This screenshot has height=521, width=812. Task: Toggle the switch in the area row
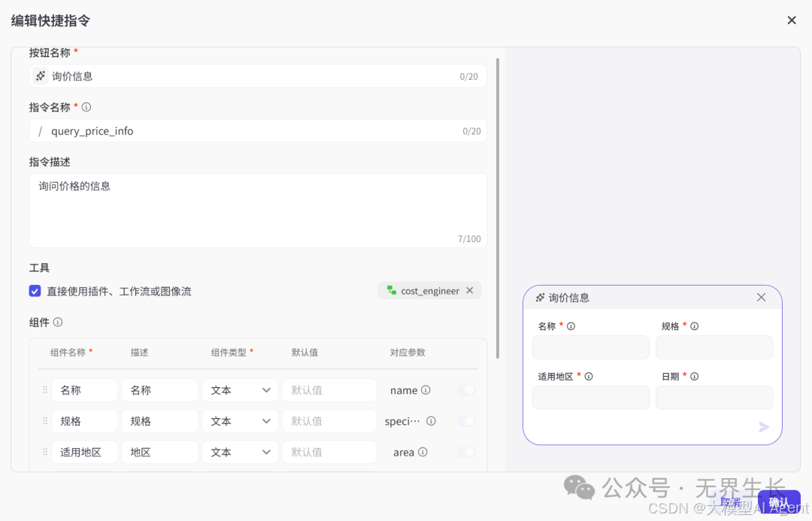pyautogui.click(x=465, y=452)
